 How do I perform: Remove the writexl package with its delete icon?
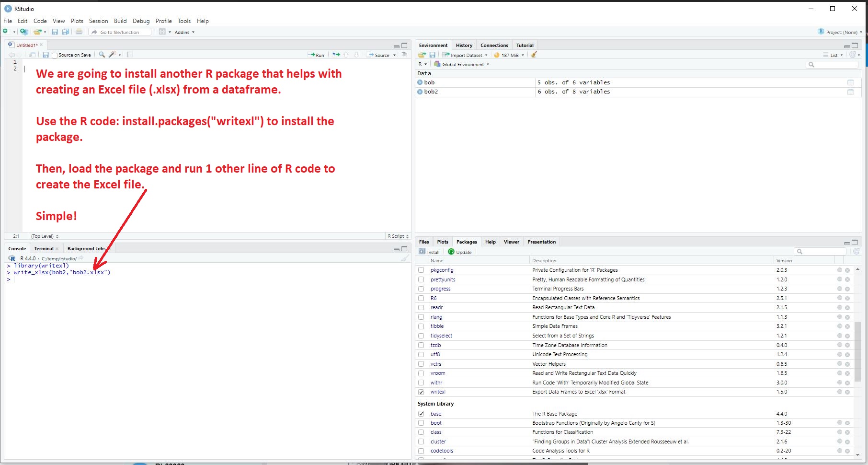point(847,392)
